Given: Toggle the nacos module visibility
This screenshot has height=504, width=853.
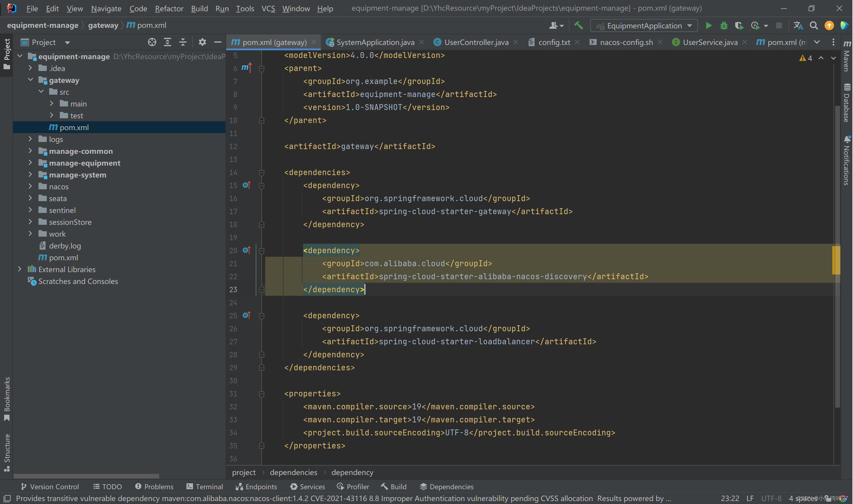Looking at the screenshot, I should tap(30, 186).
